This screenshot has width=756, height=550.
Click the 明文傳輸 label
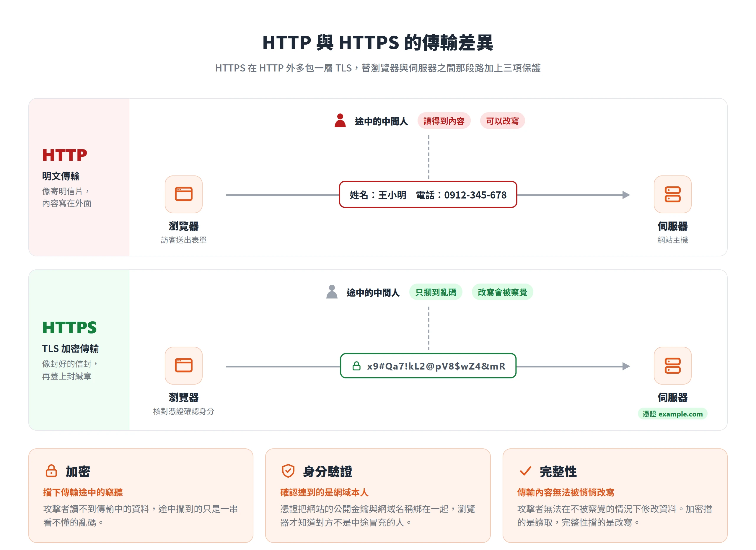coord(61,176)
